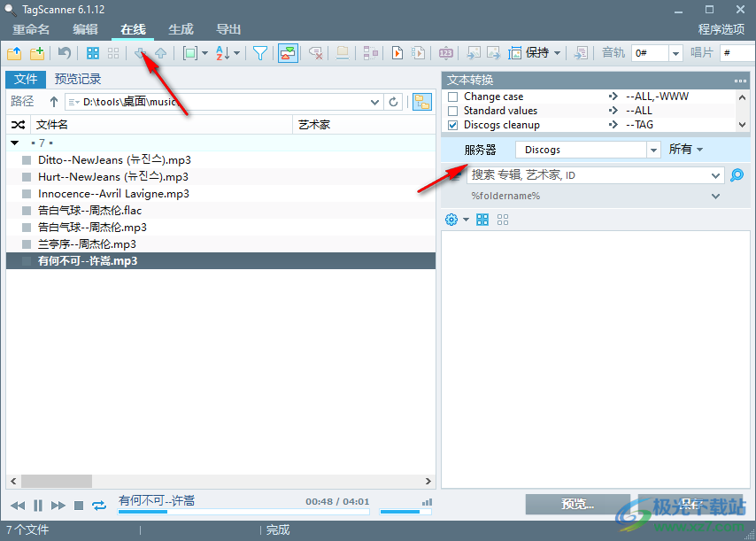Toggle the Discogs cleanup checkbox

454,125
